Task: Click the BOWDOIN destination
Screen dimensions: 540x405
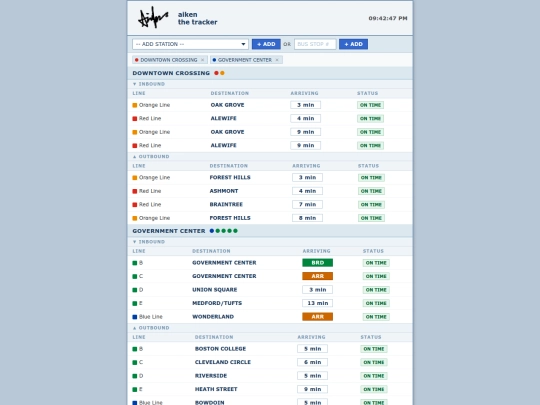Action: pyautogui.click(x=209, y=402)
